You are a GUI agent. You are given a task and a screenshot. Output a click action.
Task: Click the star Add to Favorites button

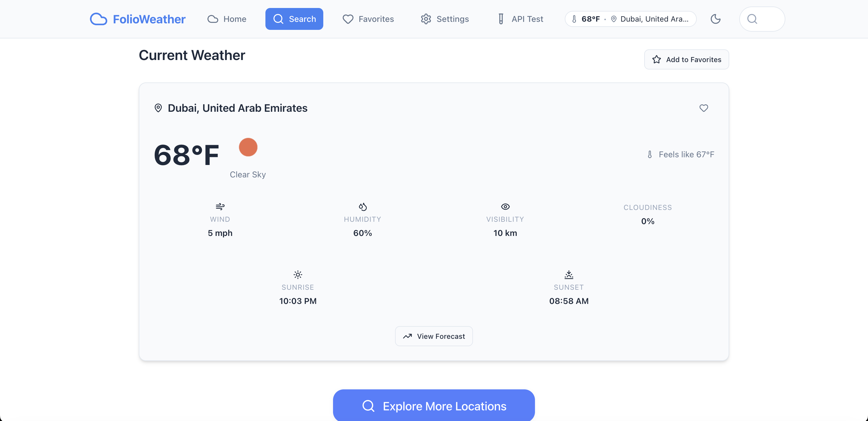686,59
